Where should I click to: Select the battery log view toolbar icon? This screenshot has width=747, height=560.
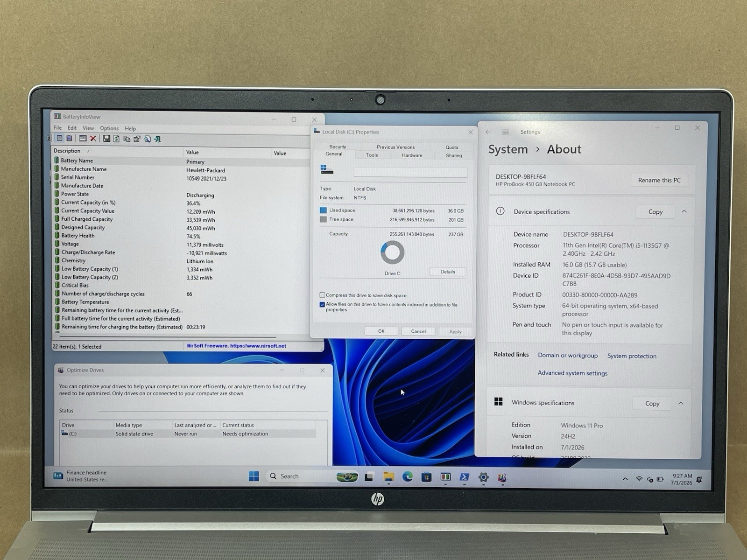[x=69, y=138]
